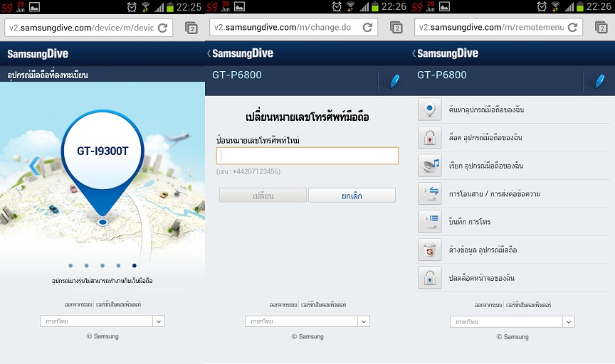Tap the call forwarding icon for การโอนสาย
Viewport: 615px width, 364px height.
[430, 193]
